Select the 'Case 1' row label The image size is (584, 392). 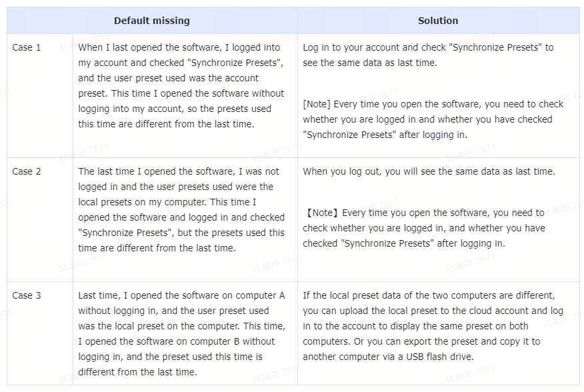(x=27, y=48)
